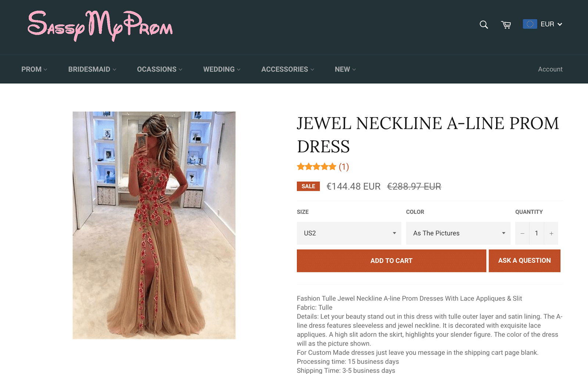Open the search magnifier icon
The width and height of the screenshot is (588, 374).
tap(484, 25)
